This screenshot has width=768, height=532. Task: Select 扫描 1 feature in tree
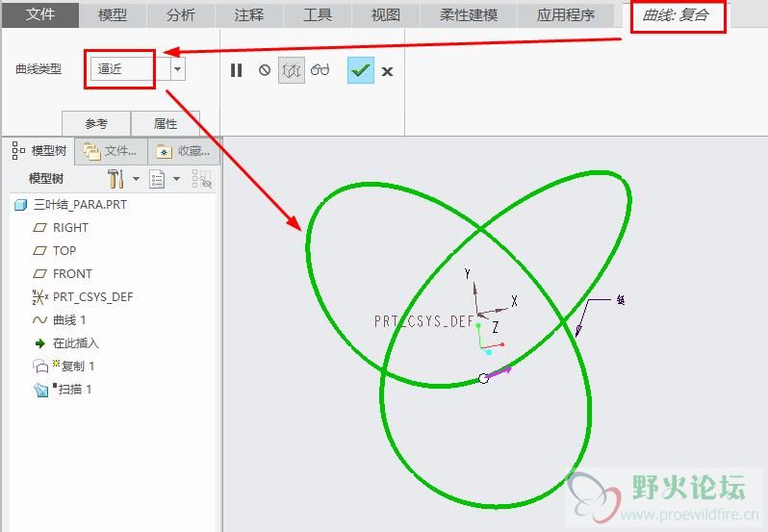coord(75,390)
